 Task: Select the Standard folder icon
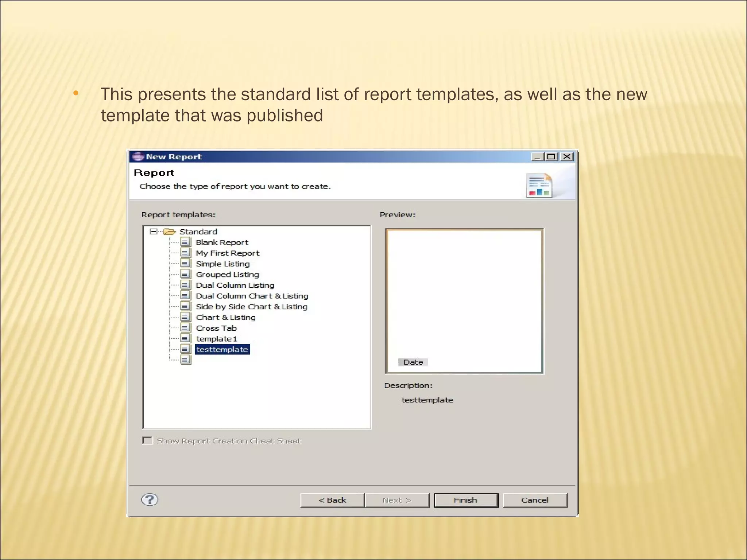[170, 232]
